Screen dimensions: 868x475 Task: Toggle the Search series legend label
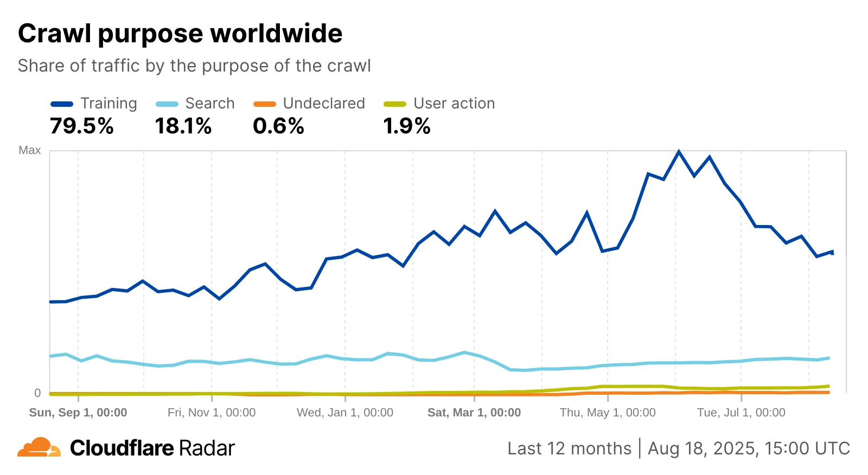(210, 104)
